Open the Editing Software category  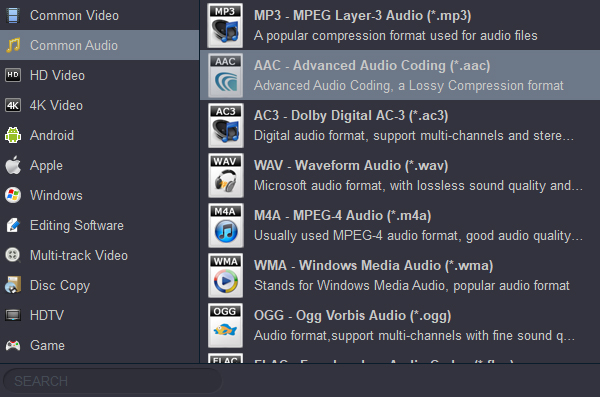tap(99, 225)
